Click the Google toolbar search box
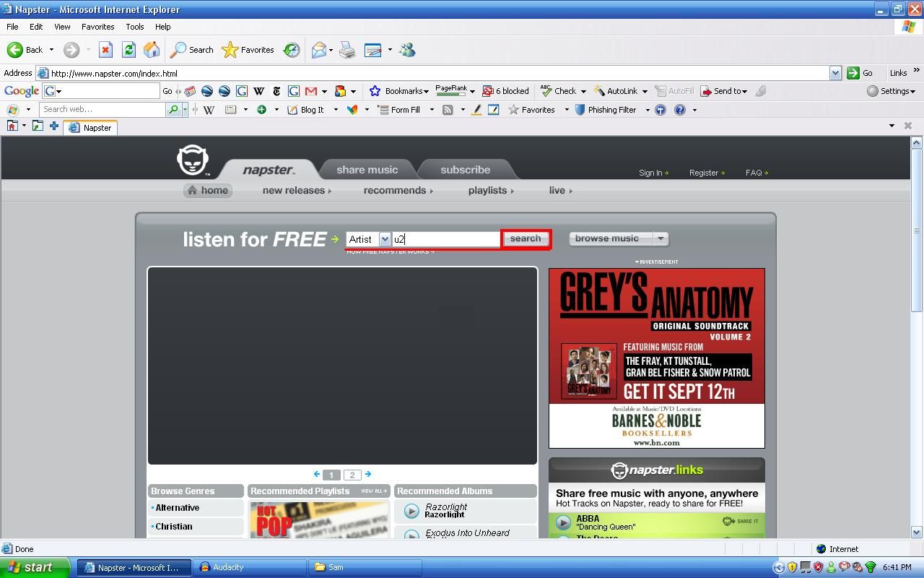 (101, 91)
